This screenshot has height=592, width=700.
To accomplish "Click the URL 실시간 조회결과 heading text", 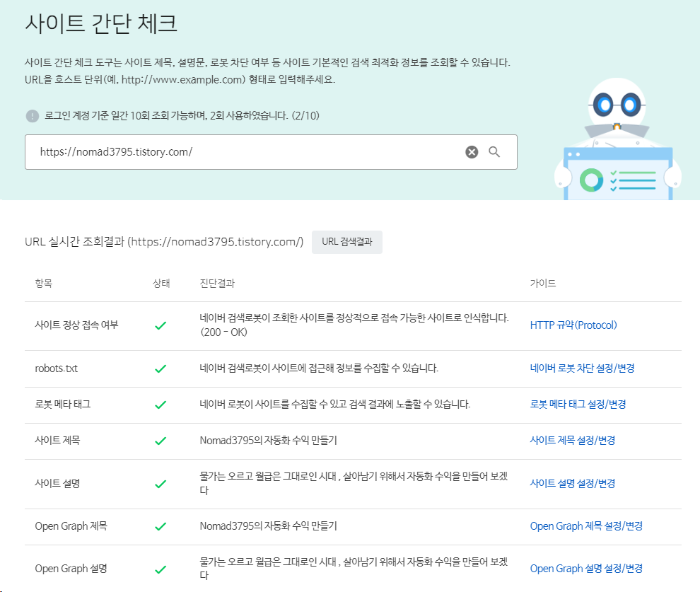I will coord(164,242).
